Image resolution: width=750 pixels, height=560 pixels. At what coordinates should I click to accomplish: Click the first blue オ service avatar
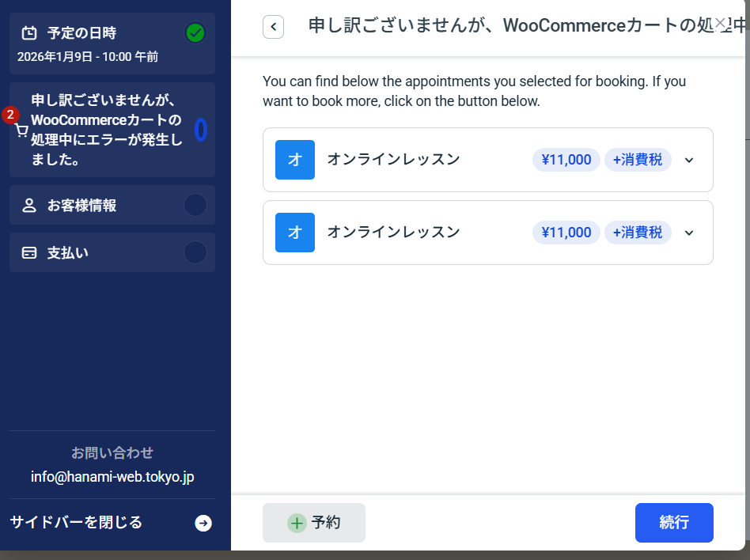[295, 160]
